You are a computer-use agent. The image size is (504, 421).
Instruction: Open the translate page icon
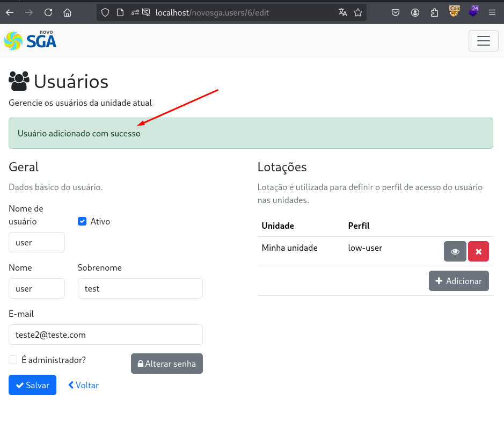click(x=342, y=12)
